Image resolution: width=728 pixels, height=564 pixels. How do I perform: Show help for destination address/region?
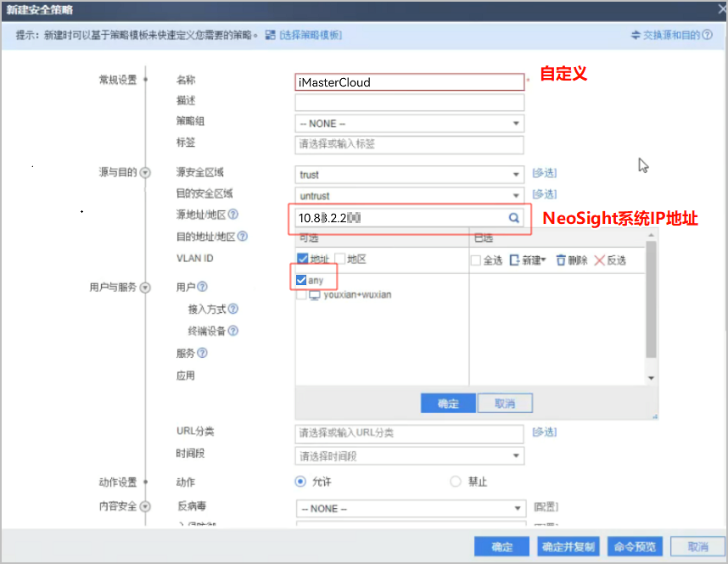[x=243, y=237]
